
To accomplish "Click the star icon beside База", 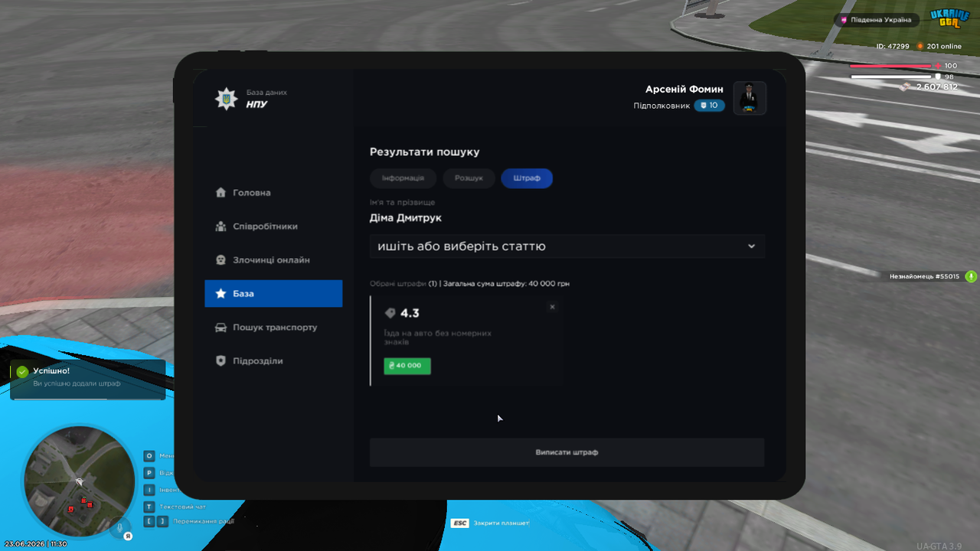I will [x=220, y=294].
